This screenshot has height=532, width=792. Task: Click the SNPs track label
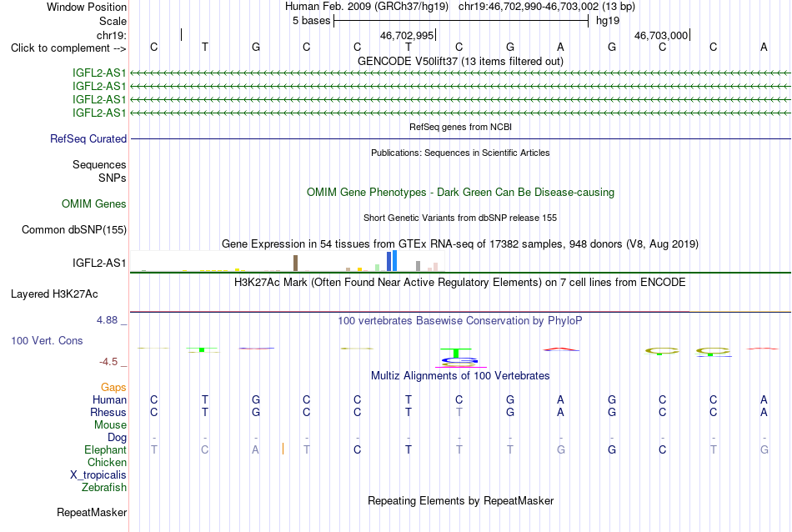click(113, 178)
